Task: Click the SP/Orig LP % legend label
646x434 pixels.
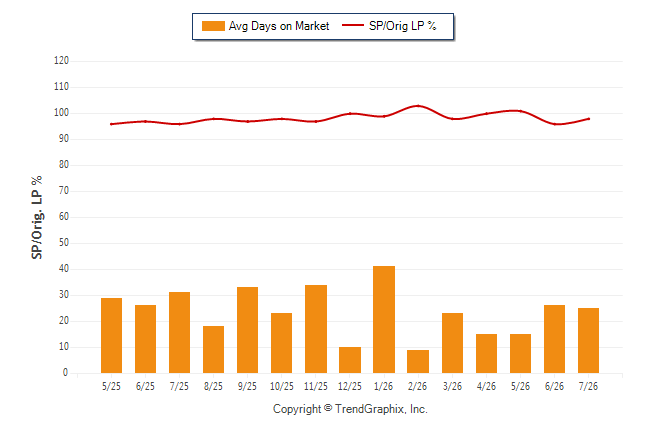Action: pyautogui.click(x=403, y=26)
